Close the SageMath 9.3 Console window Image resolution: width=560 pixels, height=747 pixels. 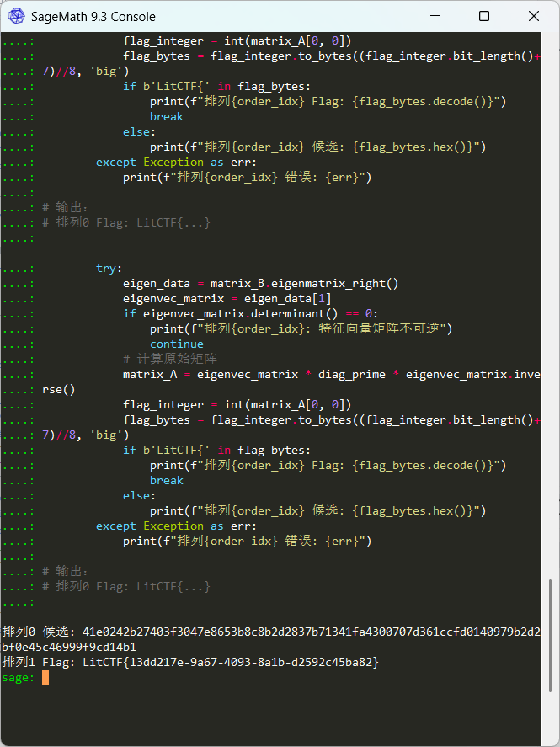click(x=534, y=16)
